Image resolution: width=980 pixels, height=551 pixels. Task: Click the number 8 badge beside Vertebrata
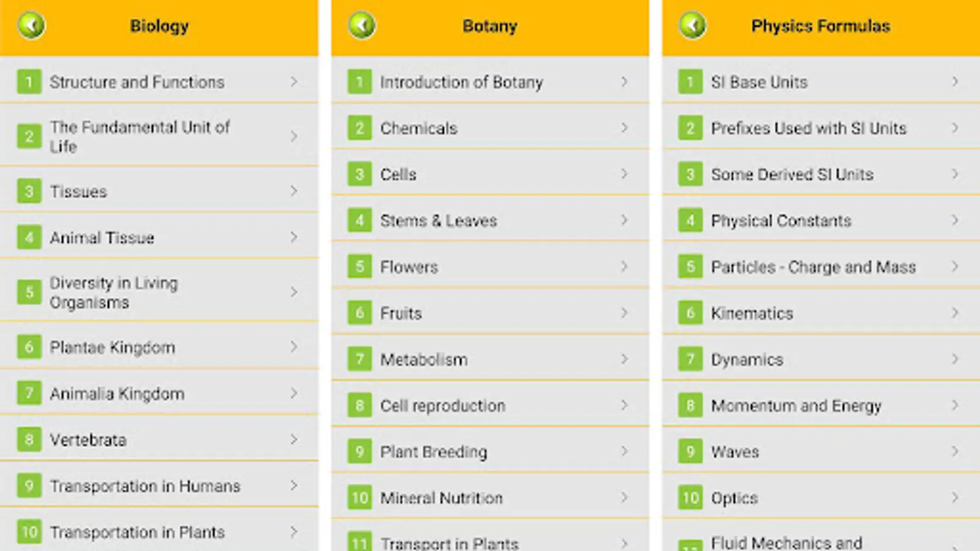29,439
